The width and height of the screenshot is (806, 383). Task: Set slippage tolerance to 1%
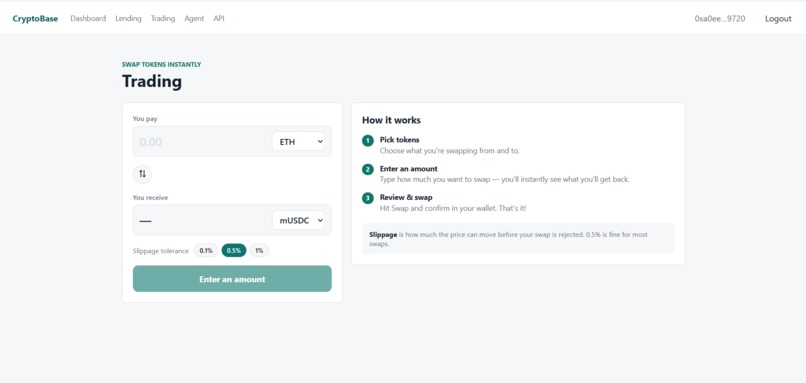(x=259, y=250)
